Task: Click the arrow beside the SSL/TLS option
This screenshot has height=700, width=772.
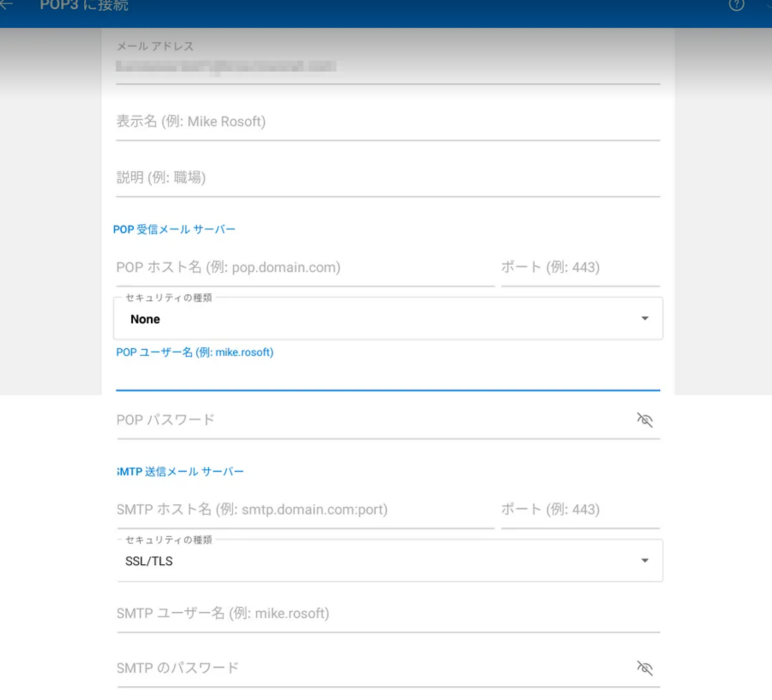Action: tap(645, 561)
